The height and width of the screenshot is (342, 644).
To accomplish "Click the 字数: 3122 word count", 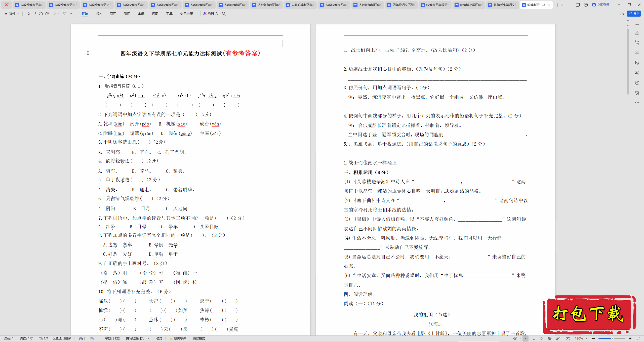I will click(112, 338).
